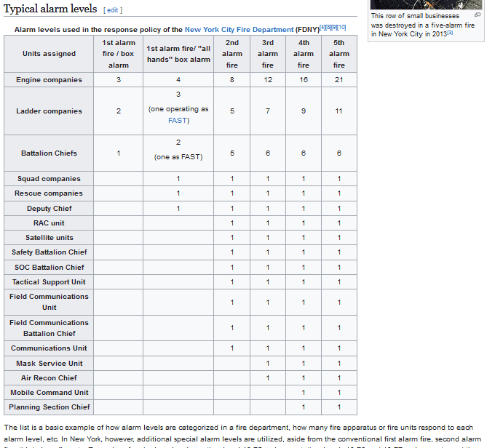487x448 pixels.
Task: Click the 'Tactical Support Unit' row header
Action: (49, 282)
